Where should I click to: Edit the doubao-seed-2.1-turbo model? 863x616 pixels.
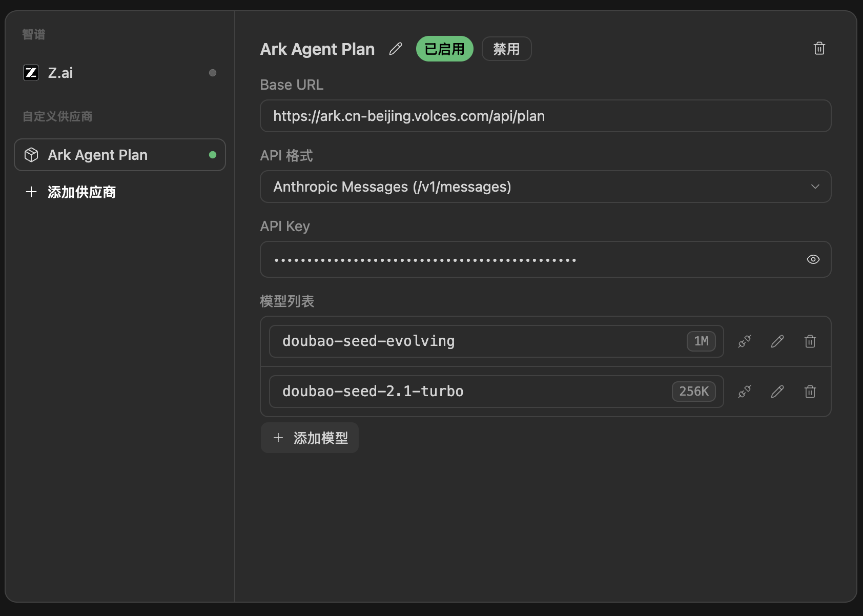777,392
